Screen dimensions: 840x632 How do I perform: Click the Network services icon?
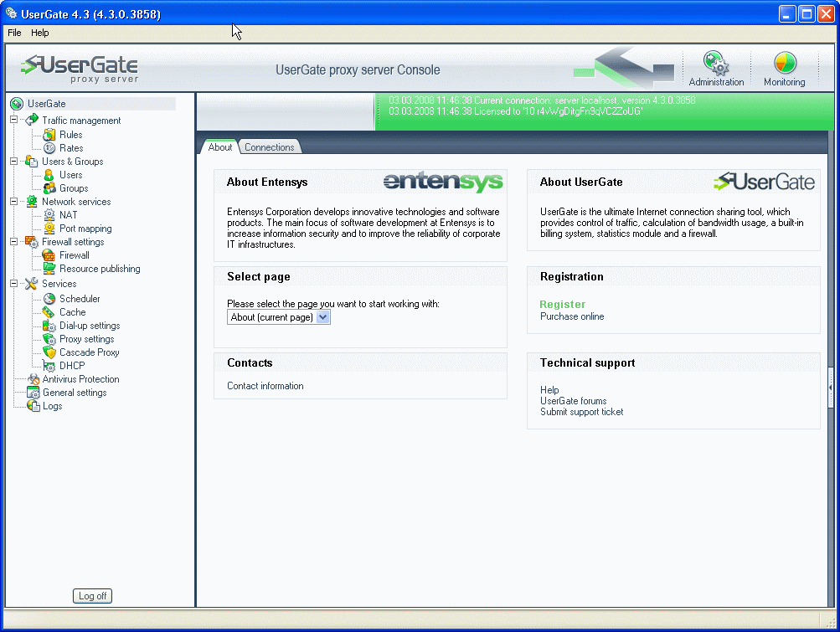tap(32, 202)
